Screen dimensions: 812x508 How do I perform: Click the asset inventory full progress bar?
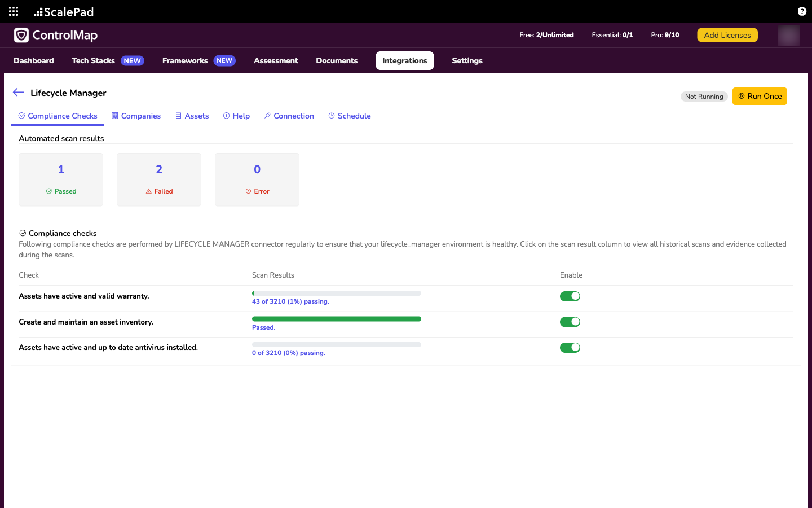pyautogui.click(x=337, y=319)
